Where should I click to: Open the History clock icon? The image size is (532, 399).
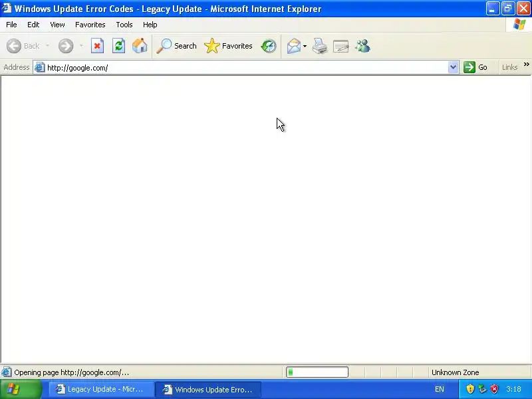pyautogui.click(x=269, y=46)
